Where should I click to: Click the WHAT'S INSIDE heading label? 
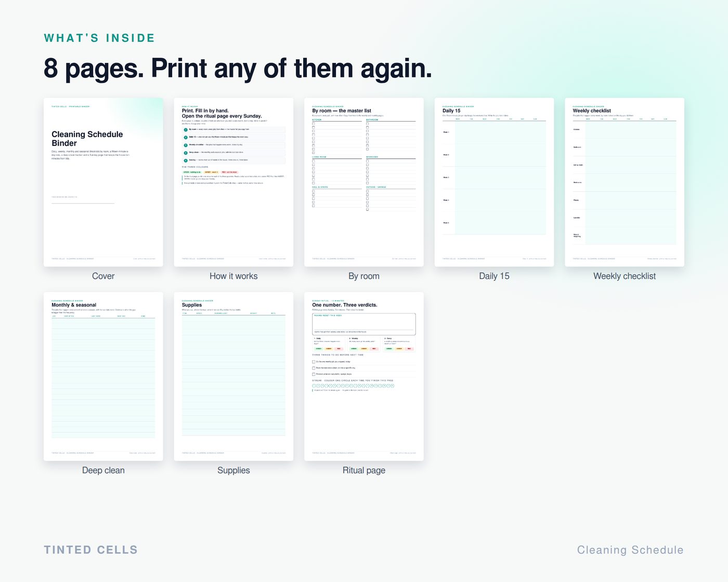point(99,38)
